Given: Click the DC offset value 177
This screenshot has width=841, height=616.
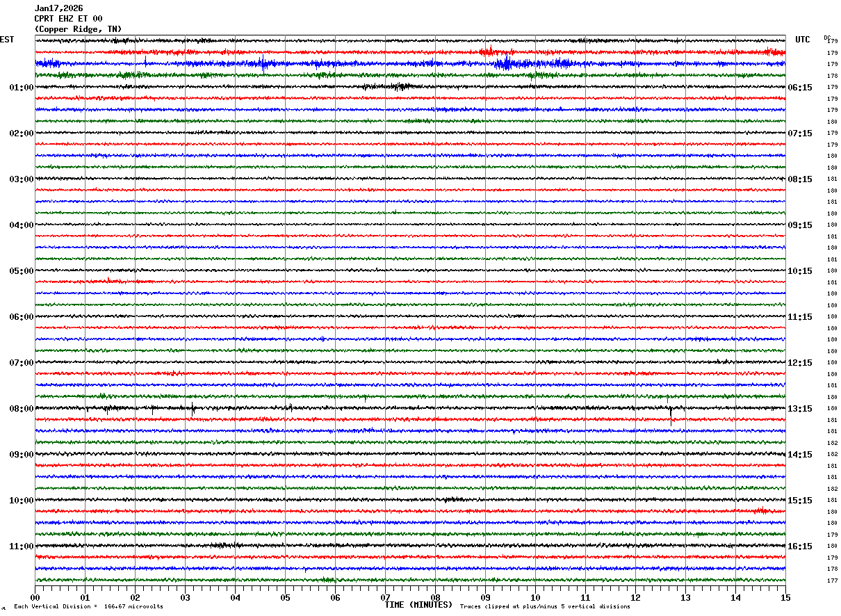Looking at the screenshot, I should [x=832, y=581].
